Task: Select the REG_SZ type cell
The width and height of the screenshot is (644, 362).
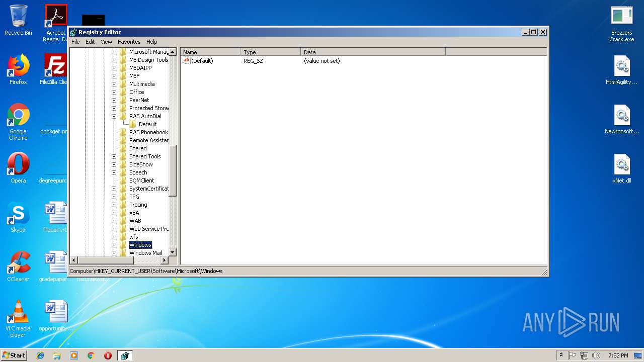Action: tap(253, 61)
